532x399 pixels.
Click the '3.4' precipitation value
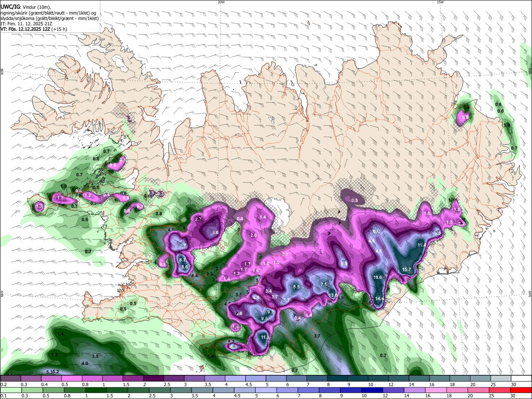(x=269, y=291)
